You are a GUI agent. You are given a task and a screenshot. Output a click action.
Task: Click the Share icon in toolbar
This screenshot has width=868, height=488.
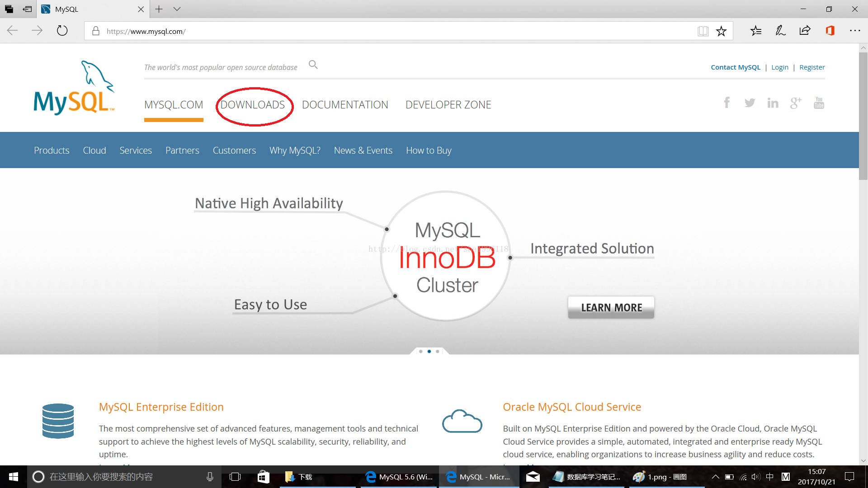pyautogui.click(x=805, y=31)
